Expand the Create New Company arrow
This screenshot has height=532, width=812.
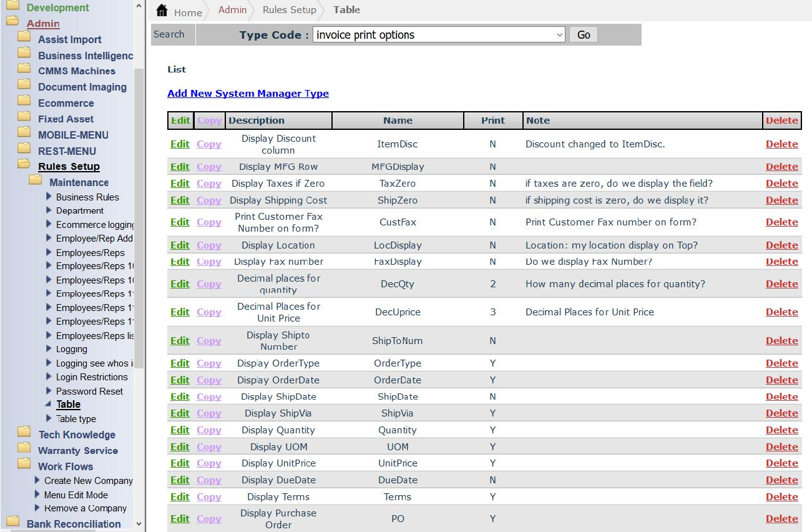tap(37, 480)
